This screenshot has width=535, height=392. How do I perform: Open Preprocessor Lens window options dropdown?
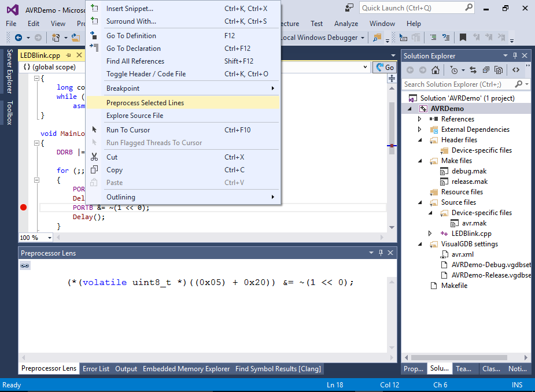click(x=371, y=253)
